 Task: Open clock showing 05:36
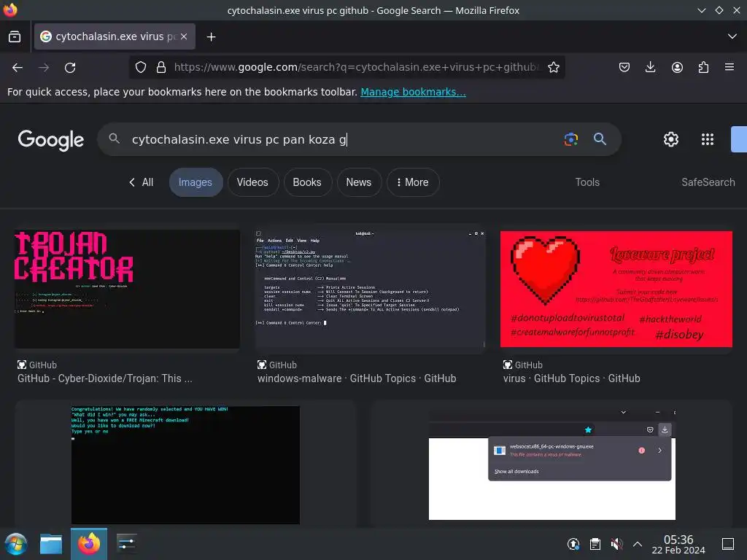coord(678,544)
